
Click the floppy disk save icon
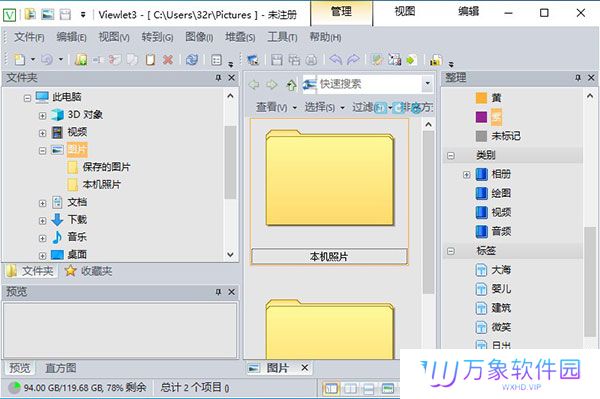pyautogui.click(x=277, y=60)
